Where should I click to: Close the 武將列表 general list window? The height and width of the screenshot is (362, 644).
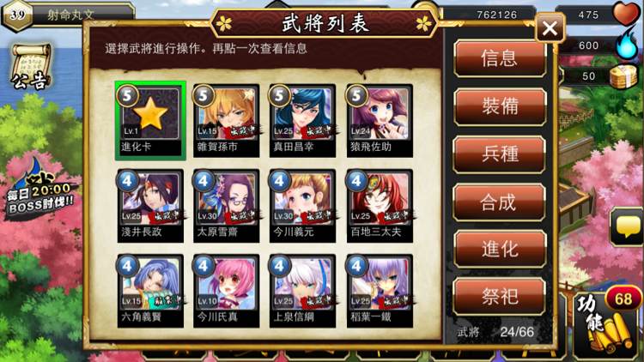click(x=550, y=28)
